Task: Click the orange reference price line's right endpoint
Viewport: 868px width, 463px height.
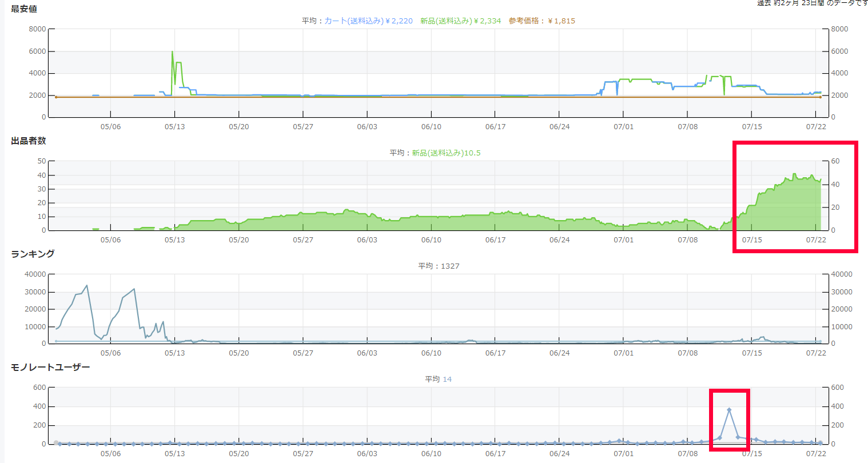Action: [x=820, y=97]
